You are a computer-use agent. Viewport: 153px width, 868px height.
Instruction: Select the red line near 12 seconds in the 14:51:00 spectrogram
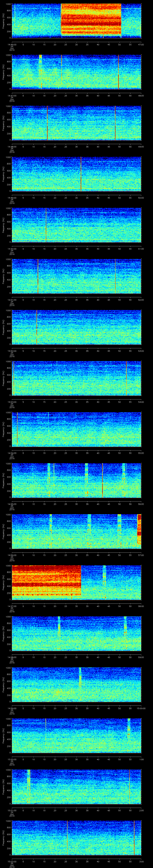pyautogui.click(x=38, y=276)
